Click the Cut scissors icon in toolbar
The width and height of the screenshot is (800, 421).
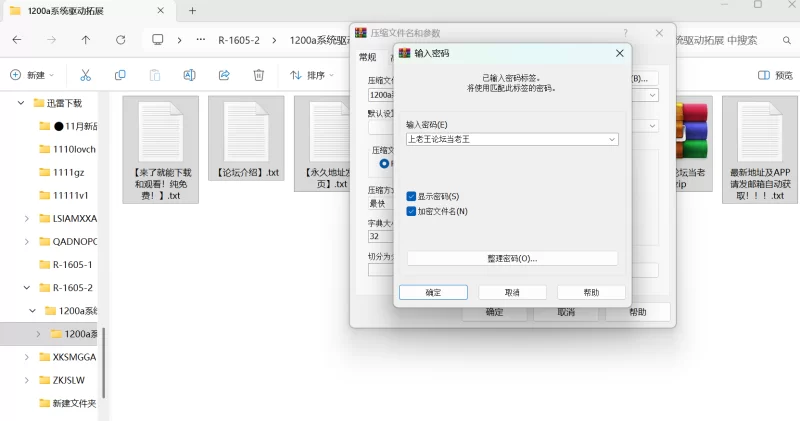tap(85, 75)
